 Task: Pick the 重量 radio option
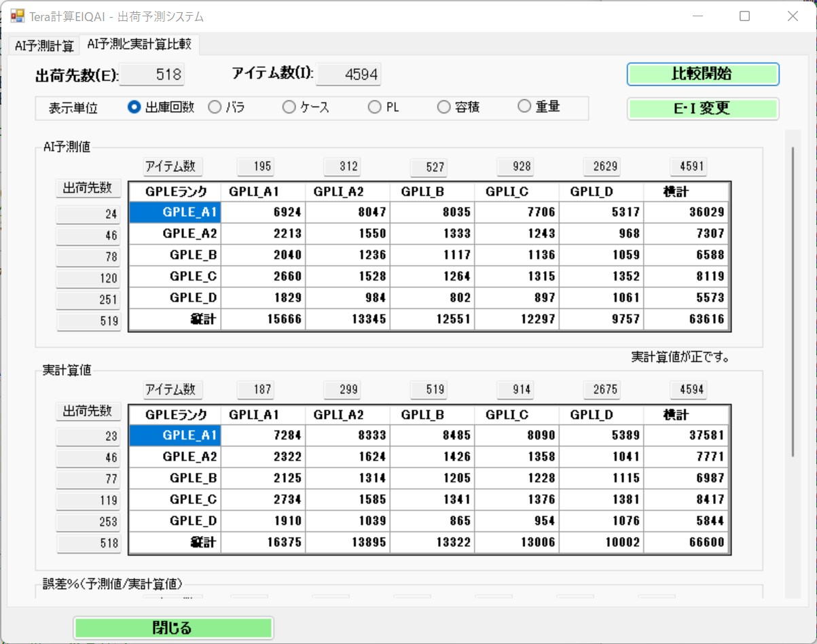[539, 107]
